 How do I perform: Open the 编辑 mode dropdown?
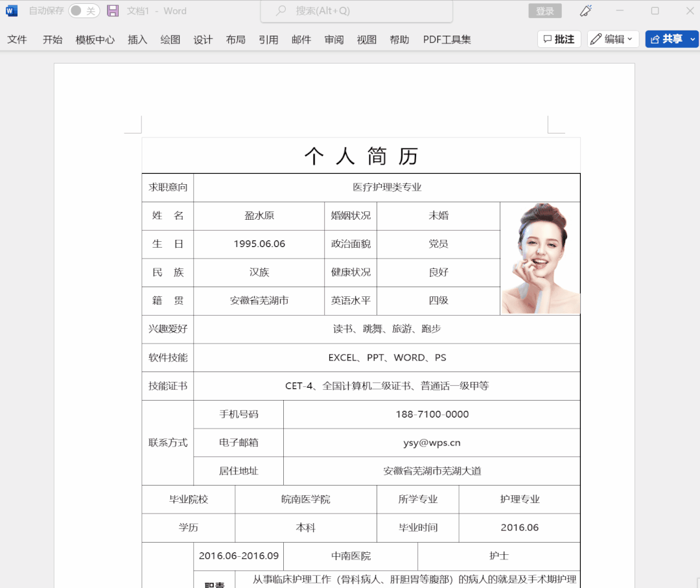click(x=629, y=39)
